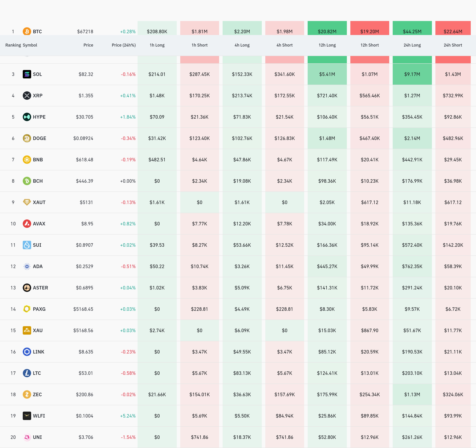Click the Dogecoin DOGE icon
This screenshot has height=448, width=476.
pyautogui.click(x=27, y=138)
